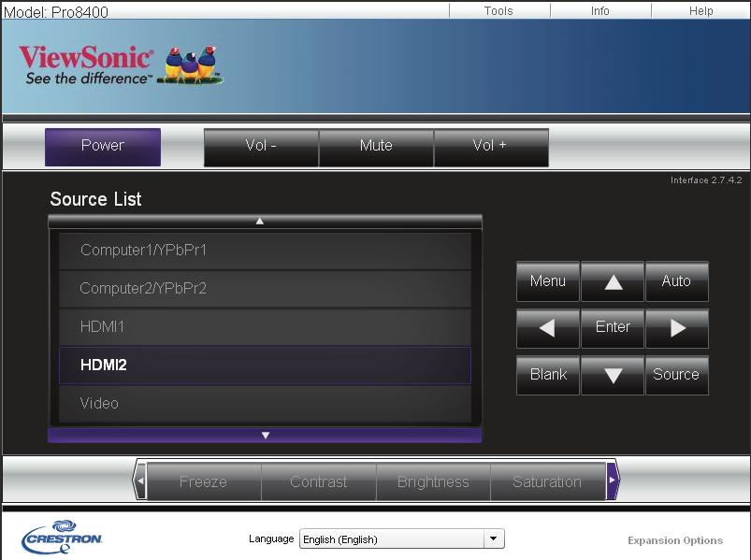
Task: Click the right arrow navigation key
Action: [x=677, y=328]
